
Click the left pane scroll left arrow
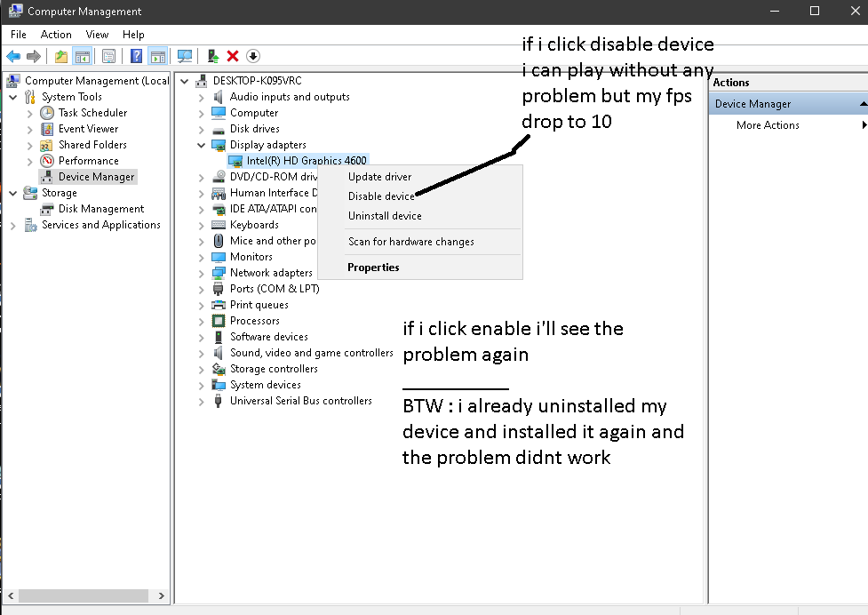pyautogui.click(x=11, y=595)
